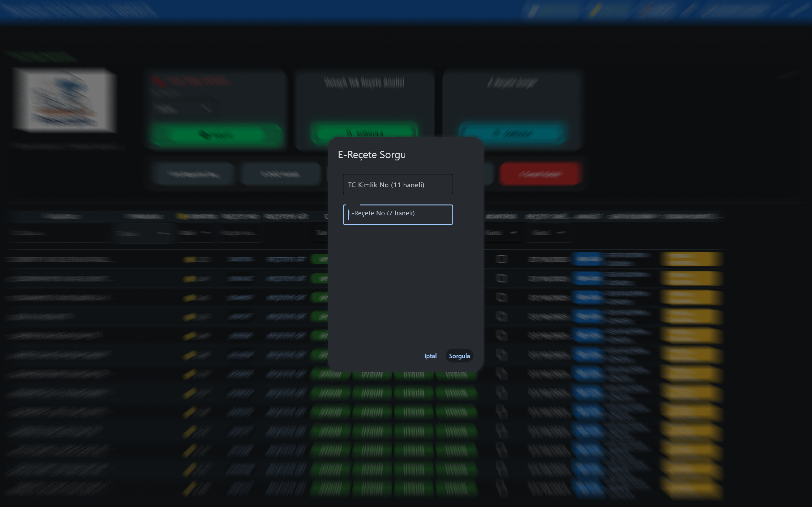The height and width of the screenshot is (507, 812).
Task: Focus the E-Reçete No input field
Action: (x=398, y=214)
